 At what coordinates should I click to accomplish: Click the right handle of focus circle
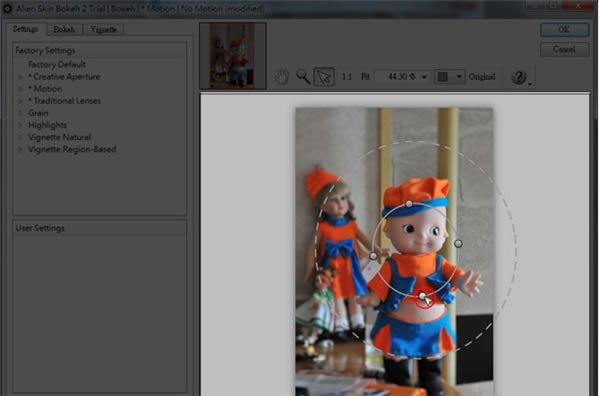458,243
